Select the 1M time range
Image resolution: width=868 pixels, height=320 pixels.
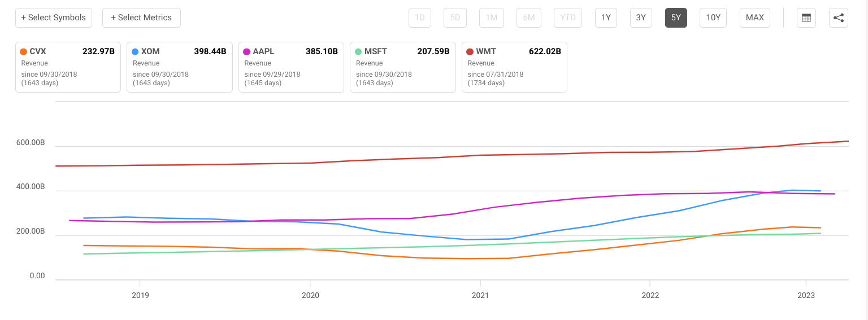click(492, 17)
